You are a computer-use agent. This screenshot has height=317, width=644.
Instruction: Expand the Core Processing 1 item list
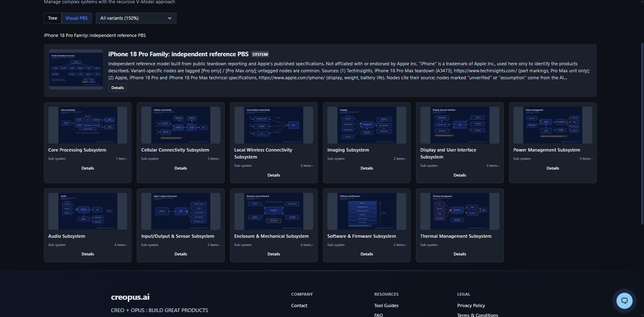click(121, 158)
